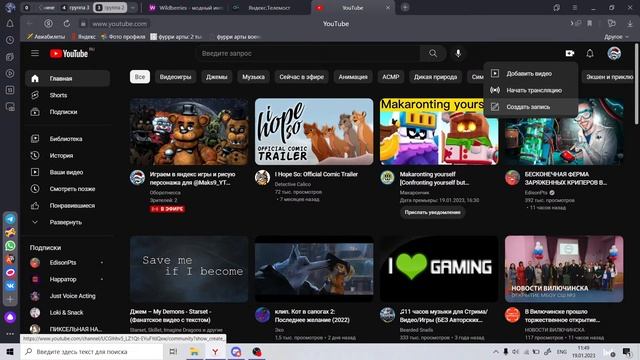640x360 pixels.
Task: Open WhatsApp in the browser side panel
Action: click(10, 246)
